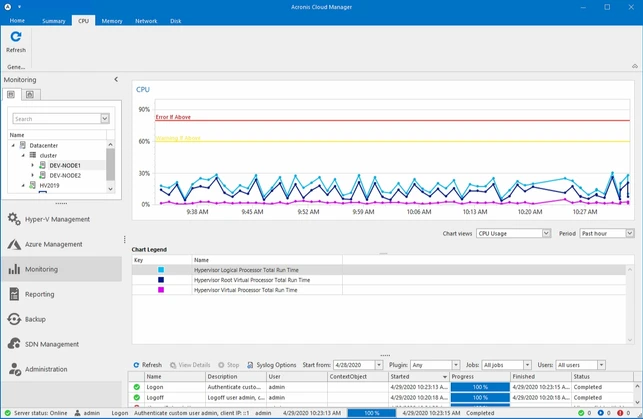Click the Chart Legend scroll down arrow

(630, 340)
